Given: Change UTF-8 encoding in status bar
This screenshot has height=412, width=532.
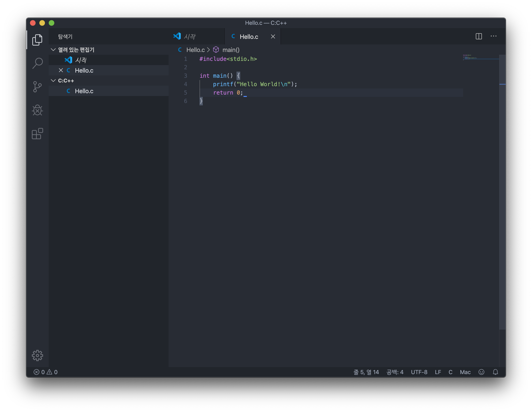Looking at the screenshot, I should click(419, 372).
